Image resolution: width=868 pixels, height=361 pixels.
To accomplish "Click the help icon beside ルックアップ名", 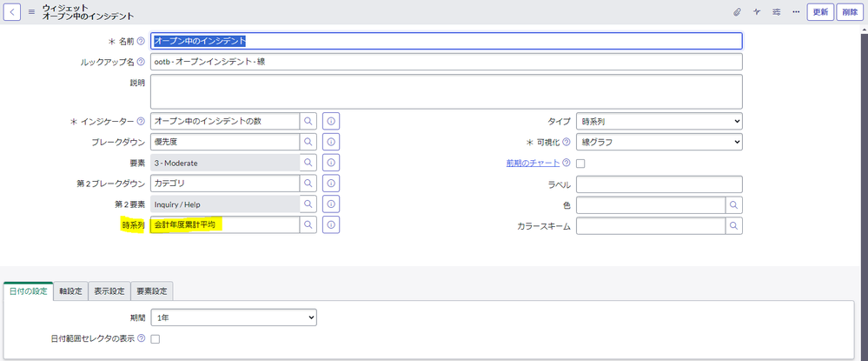I will point(141,62).
